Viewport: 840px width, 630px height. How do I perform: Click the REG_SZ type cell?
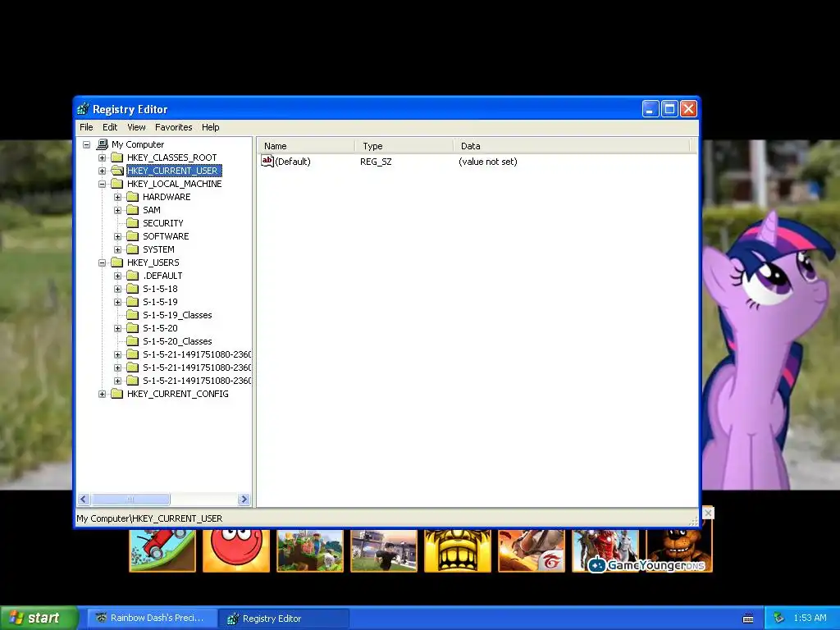coord(376,162)
